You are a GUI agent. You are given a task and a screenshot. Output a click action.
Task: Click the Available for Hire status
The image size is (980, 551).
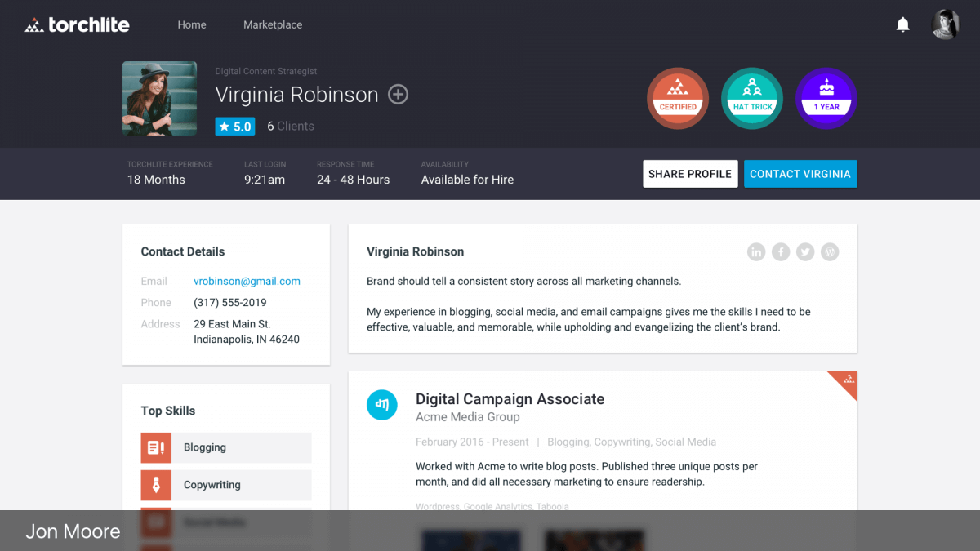point(467,180)
